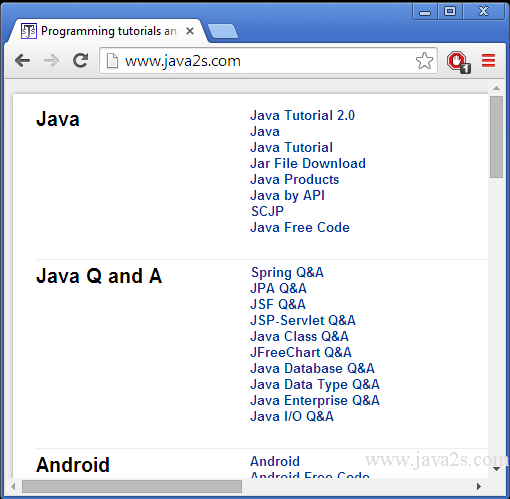Open a new tab
The height and width of the screenshot is (499, 510).
tap(223, 31)
